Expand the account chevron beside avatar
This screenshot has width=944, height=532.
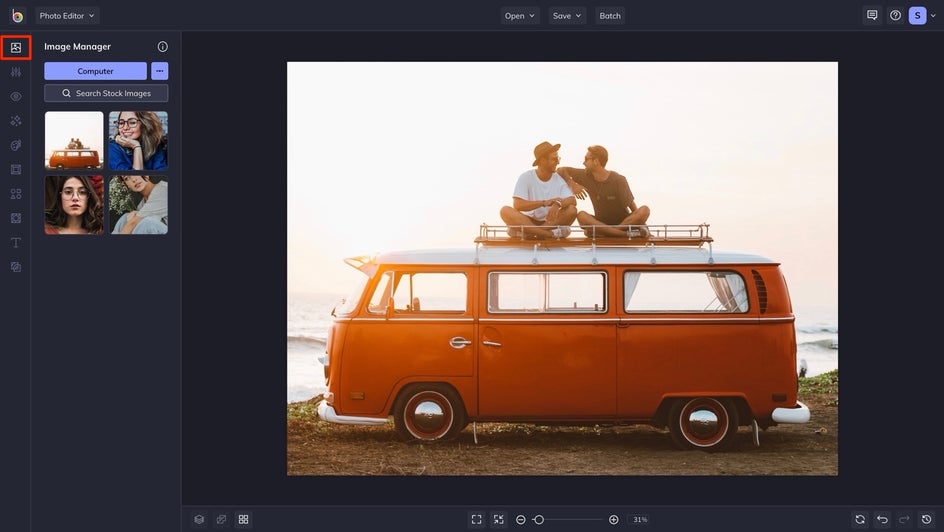(x=933, y=16)
